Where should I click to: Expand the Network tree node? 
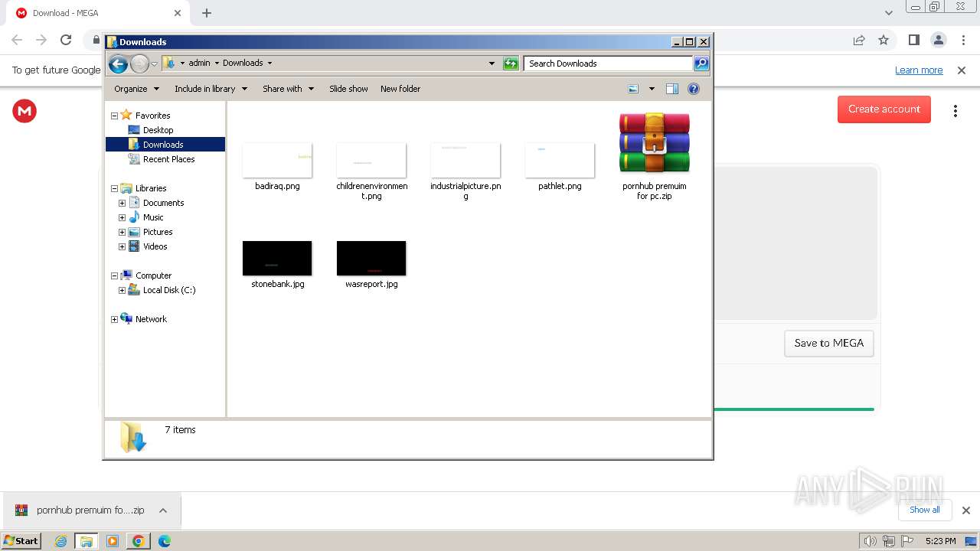click(114, 319)
